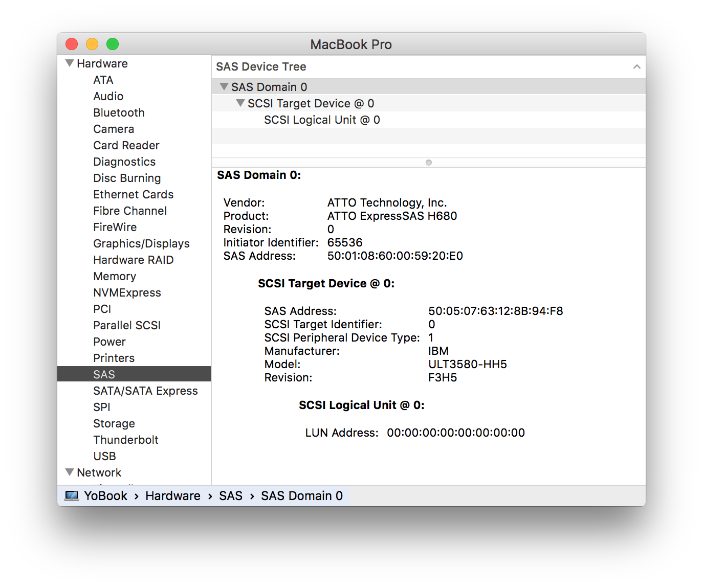Zoom the window with green button
The image size is (703, 588).
point(113,44)
